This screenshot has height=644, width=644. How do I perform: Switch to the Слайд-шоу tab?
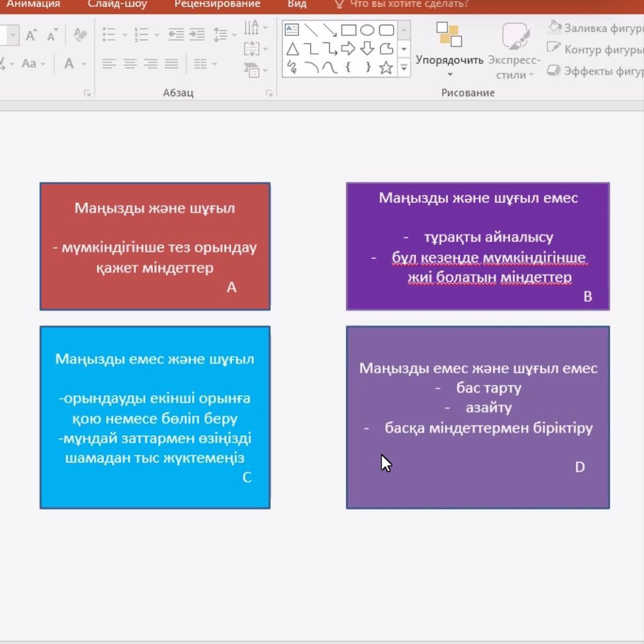coord(117,4)
